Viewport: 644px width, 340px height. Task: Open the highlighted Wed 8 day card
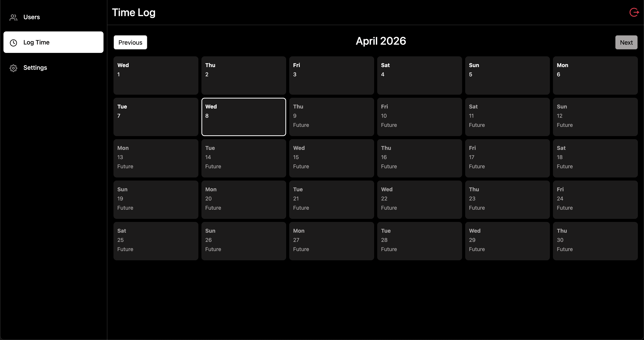244,117
